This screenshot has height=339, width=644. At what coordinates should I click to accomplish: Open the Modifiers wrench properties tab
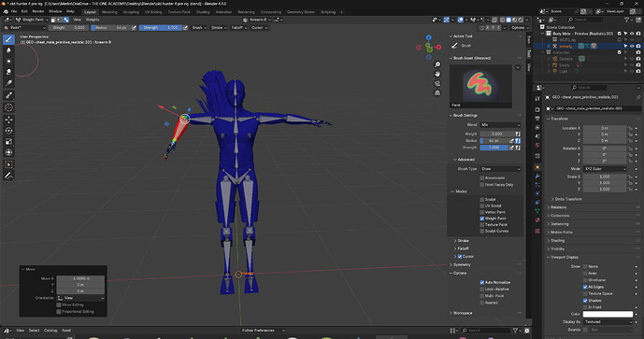(x=537, y=177)
